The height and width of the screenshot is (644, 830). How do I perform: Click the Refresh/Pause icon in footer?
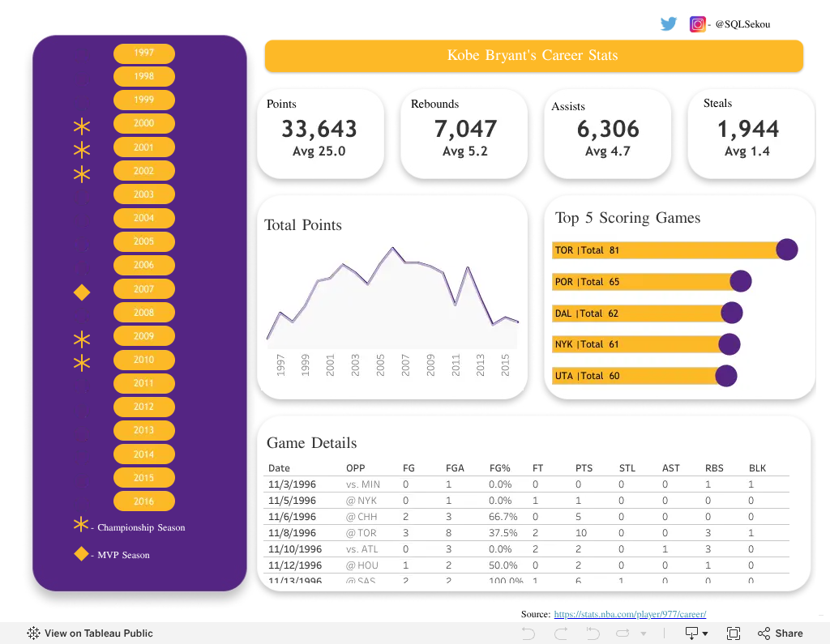[623, 633]
